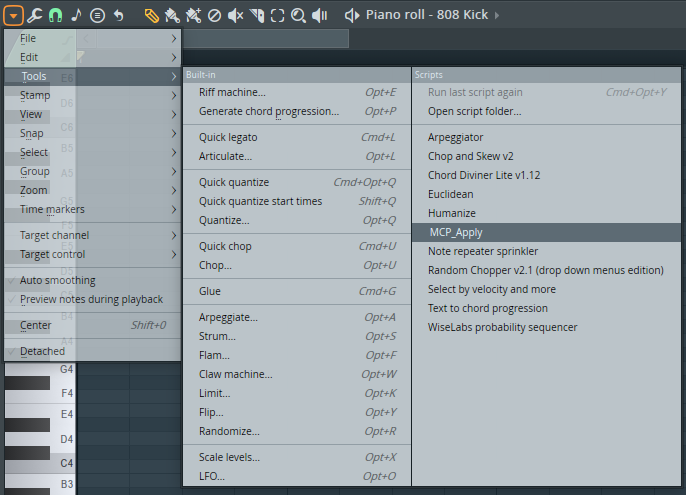Toggle the green magnet Snap icon
686x495 pixels.
click(55, 15)
